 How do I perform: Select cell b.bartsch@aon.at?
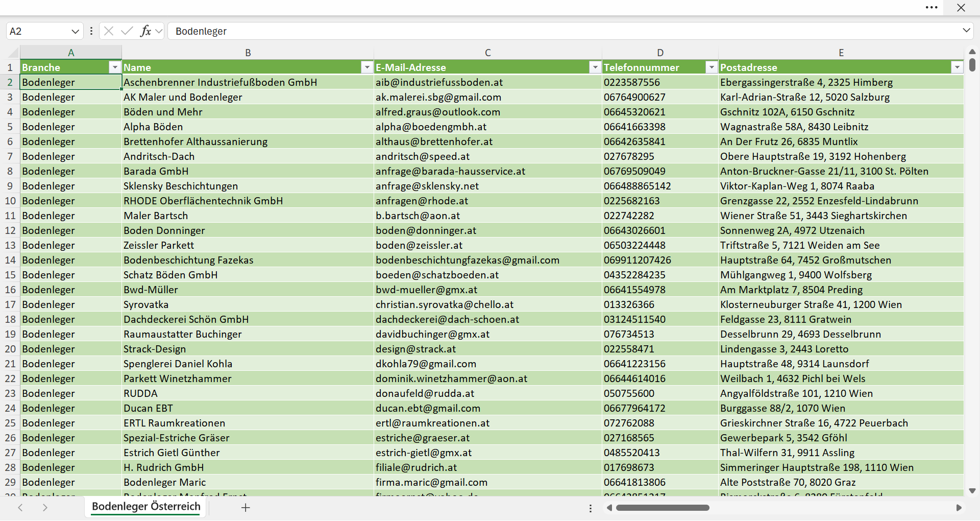click(x=488, y=216)
